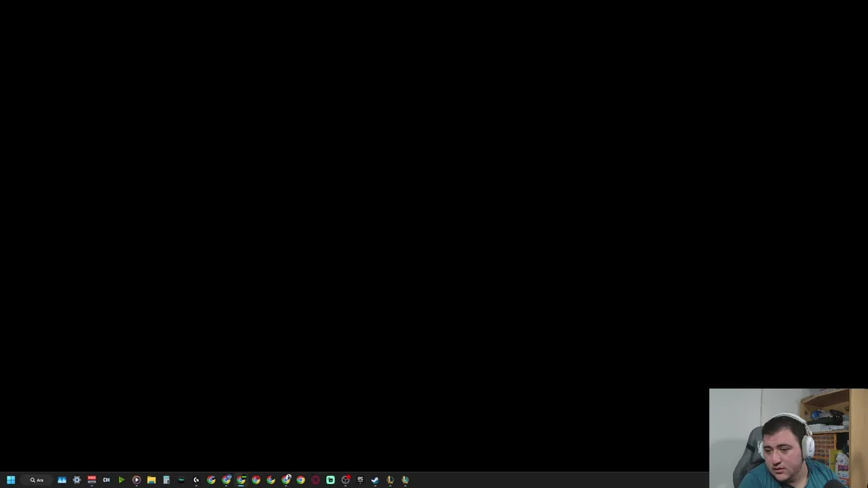This screenshot has height=488, width=868.
Task: Open the Settings gear icon in taskbar
Action: click(x=77, y=480)
